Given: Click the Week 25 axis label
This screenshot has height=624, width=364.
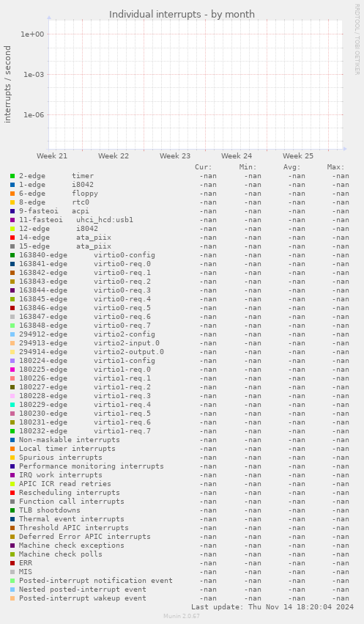Looking at the screenshot, I should (x=298, y=156).
